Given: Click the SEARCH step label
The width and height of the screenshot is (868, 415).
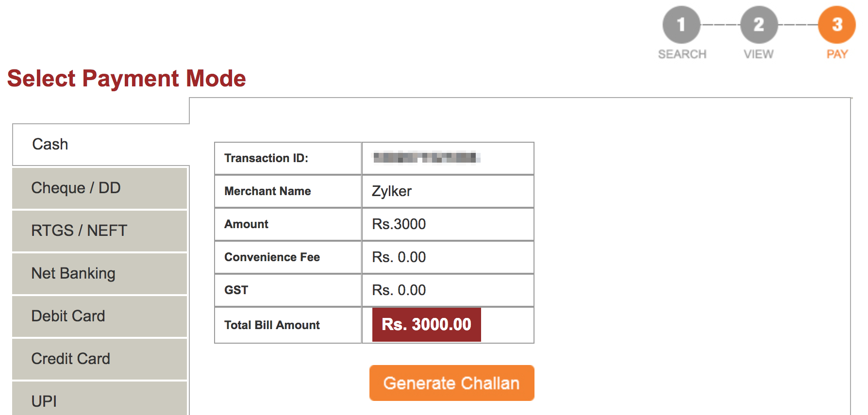Looking at the screenshot, I should [682, 54].
